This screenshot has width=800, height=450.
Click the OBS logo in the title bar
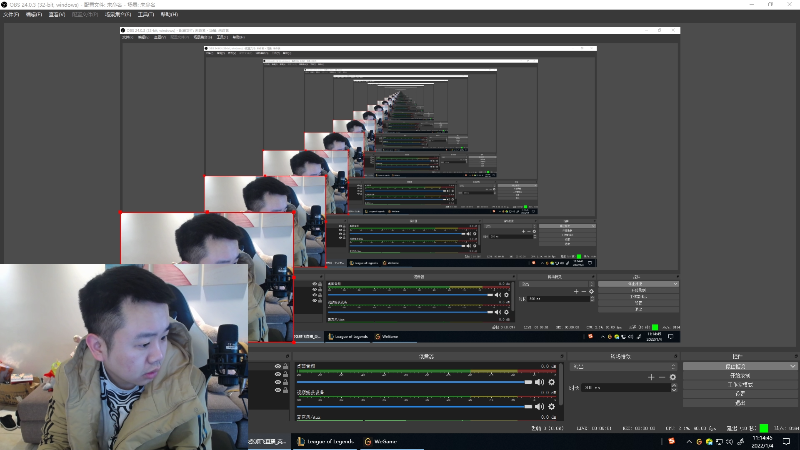4,5
